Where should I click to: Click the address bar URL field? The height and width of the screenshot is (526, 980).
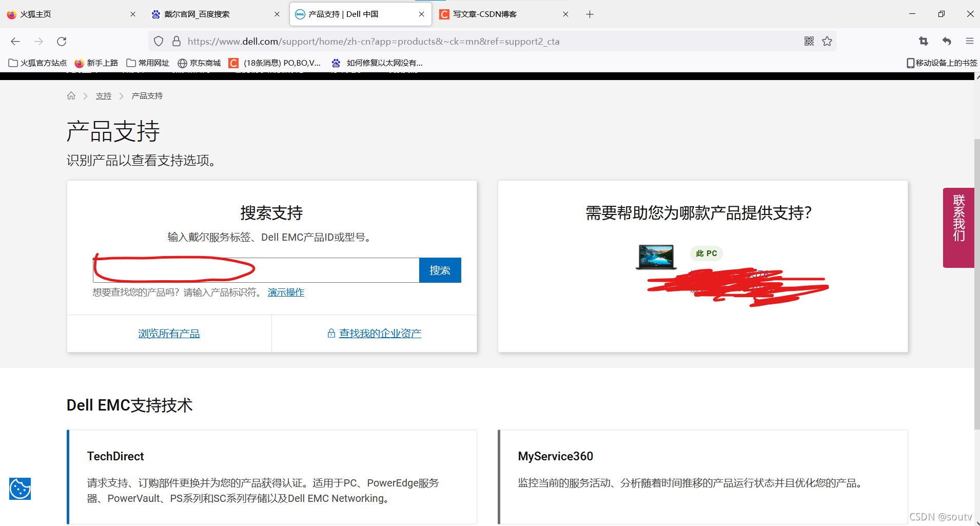[493, 41]
